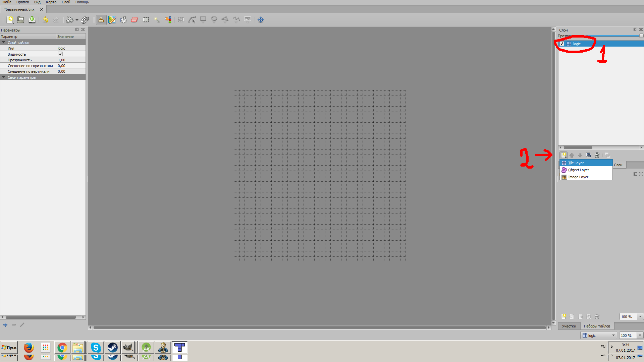Collapse the Свои параметры group
Viewport: 644px width, 362px height.
pos(4,77)
